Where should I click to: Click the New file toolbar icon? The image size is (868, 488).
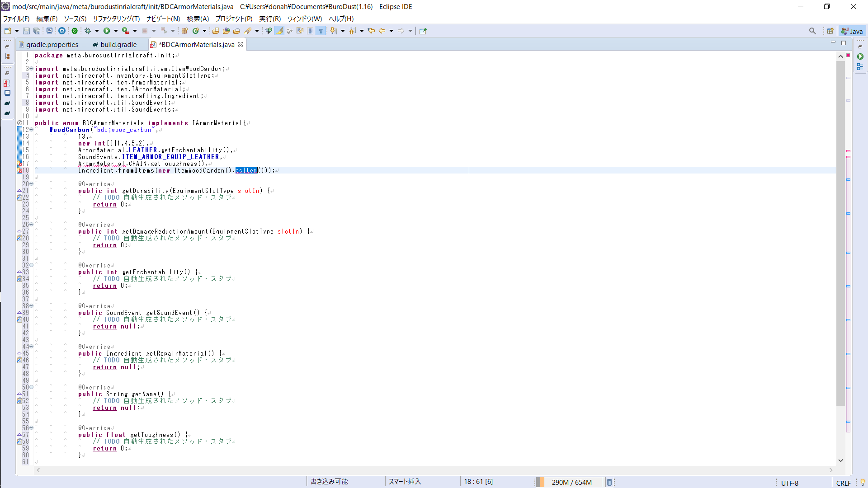point(8,31)
